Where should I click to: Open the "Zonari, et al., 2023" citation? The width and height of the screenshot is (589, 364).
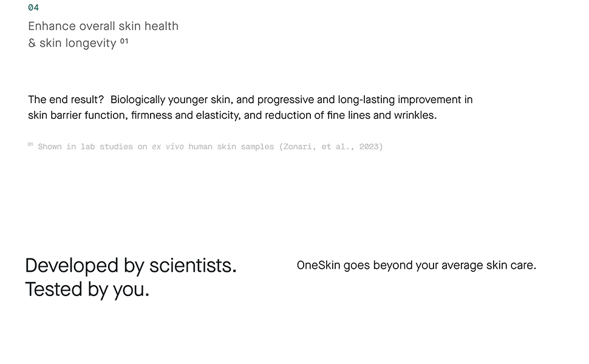tap(331, 147)
